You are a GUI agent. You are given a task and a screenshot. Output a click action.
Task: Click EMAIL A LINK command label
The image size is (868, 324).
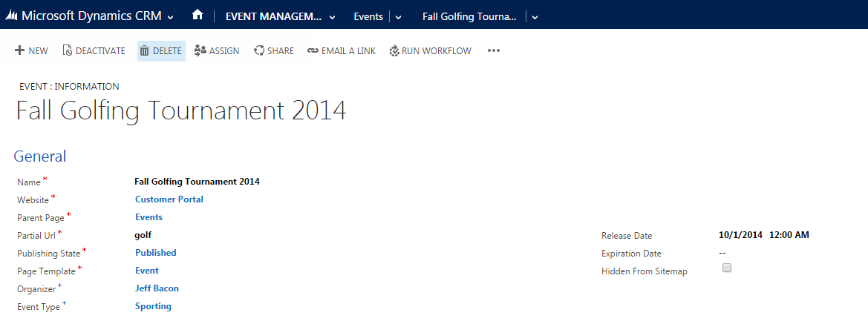pos(349,51)
